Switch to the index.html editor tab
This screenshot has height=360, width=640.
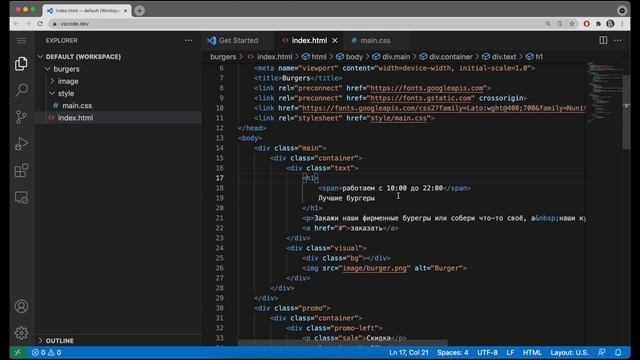coord(309,40)
